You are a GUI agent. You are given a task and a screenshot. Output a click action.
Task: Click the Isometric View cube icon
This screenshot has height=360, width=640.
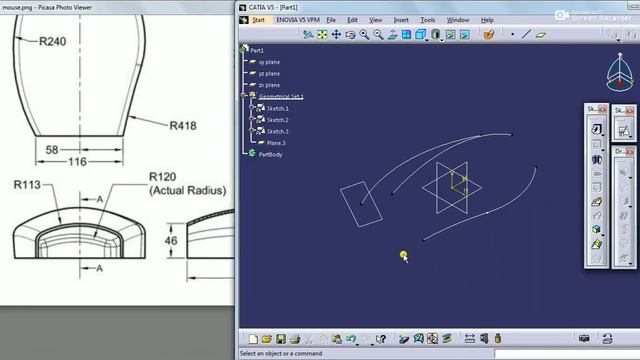(x=420, y=35)
